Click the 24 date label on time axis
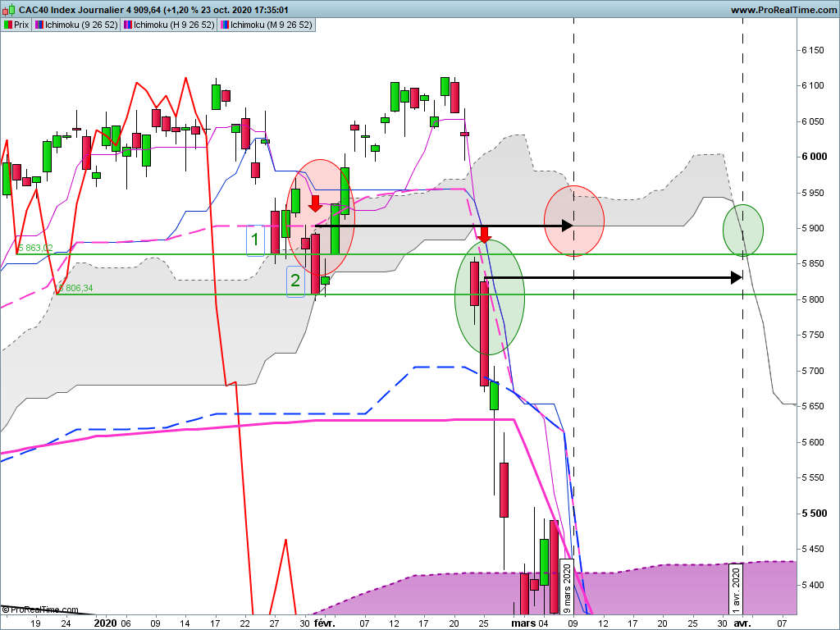This screenshot has width=840, height=630. [x=66, y=623]
